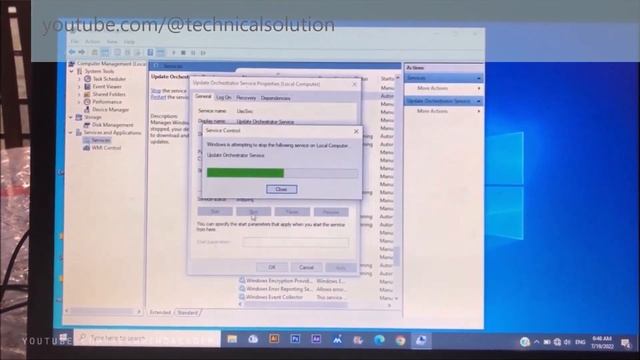Launch Adobe Photoshop from the taskbar
This screenshot has width=640, height=360.
pyautogui.click(x=295, y=339)
